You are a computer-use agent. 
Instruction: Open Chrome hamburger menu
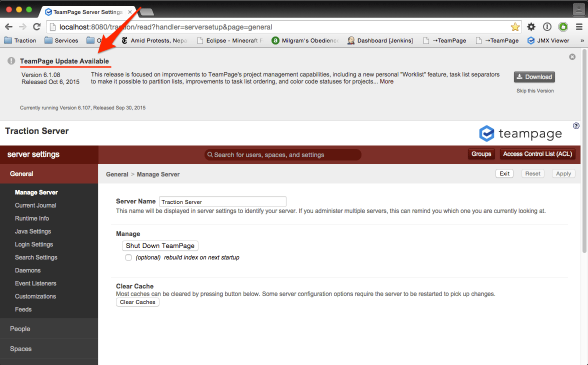[x=579, y=26]
